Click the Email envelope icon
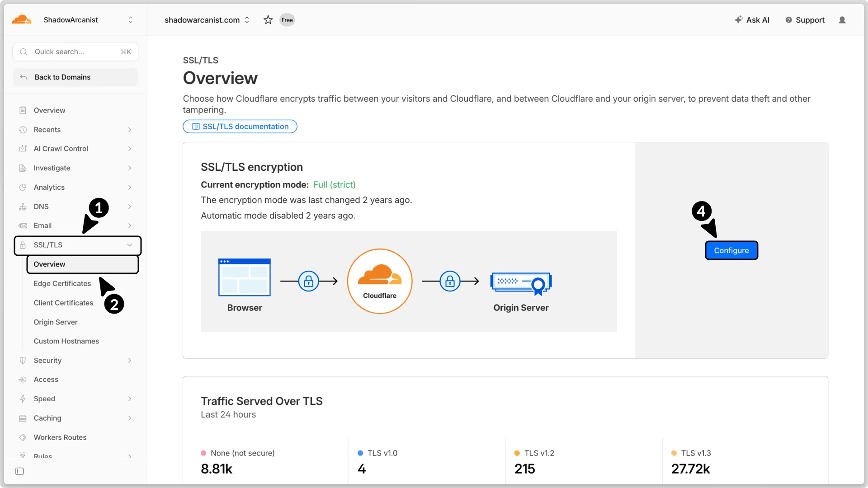 point(23,225)
